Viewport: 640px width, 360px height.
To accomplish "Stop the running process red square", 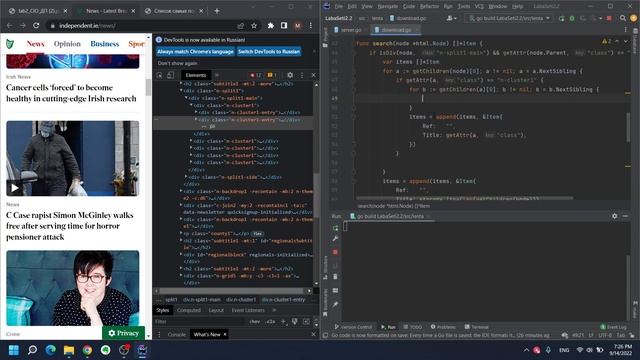I will tap(609, 18).
